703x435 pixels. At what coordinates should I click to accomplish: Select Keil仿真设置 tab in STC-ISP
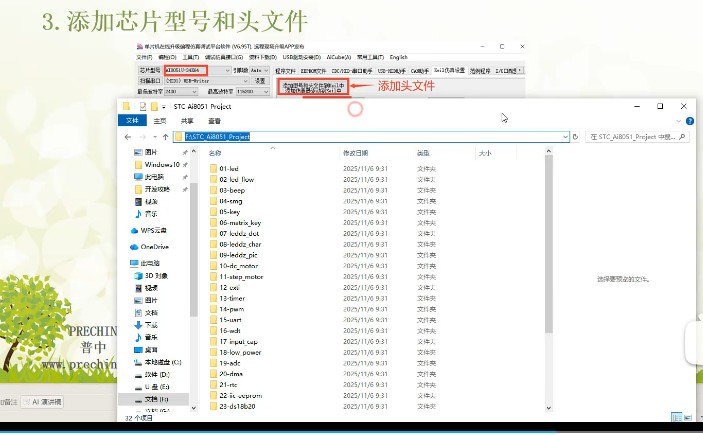point(450,70)
